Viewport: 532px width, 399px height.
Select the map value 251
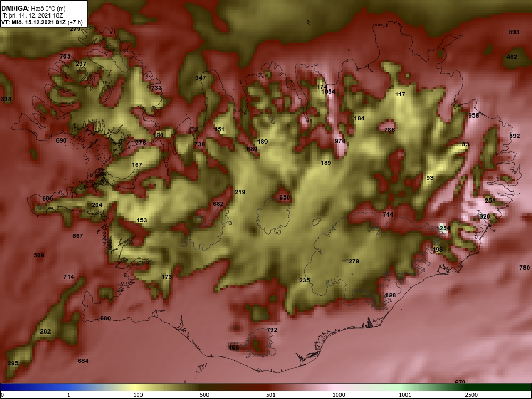point(490,201)
